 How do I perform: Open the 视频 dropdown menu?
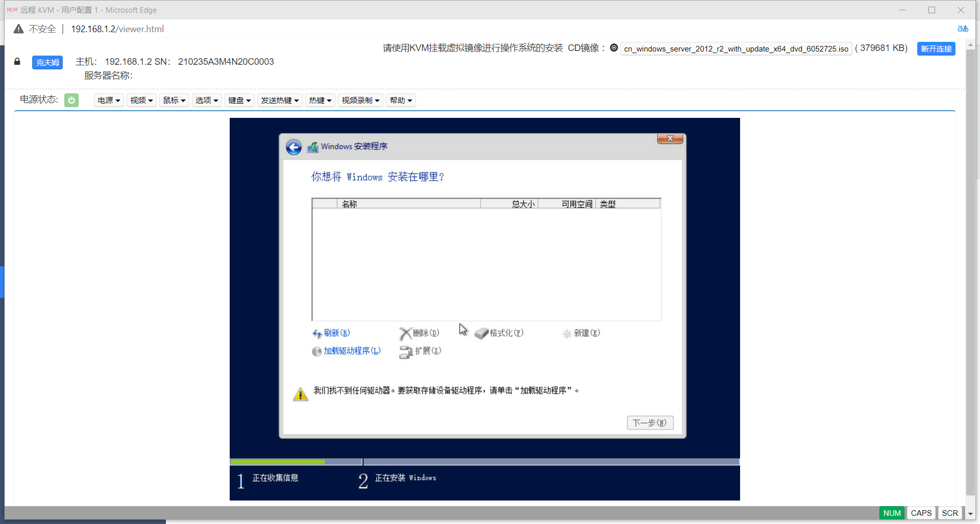coord(141,101)
